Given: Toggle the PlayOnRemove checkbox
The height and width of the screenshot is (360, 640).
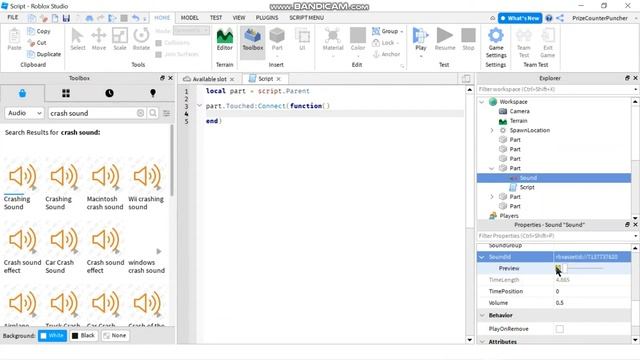Looking at the screenshot, I should click(560, 329).
